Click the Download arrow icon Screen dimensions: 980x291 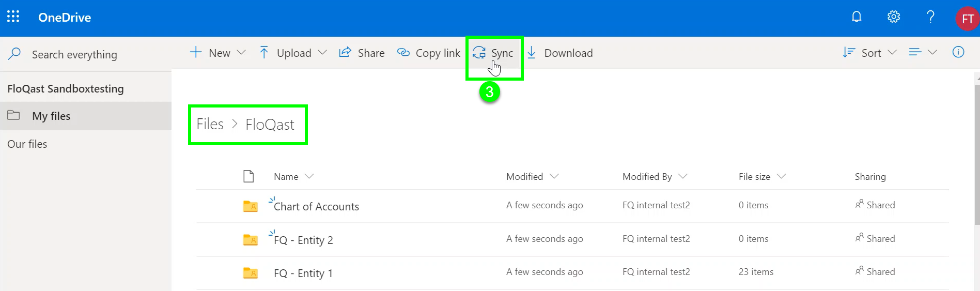532,52
